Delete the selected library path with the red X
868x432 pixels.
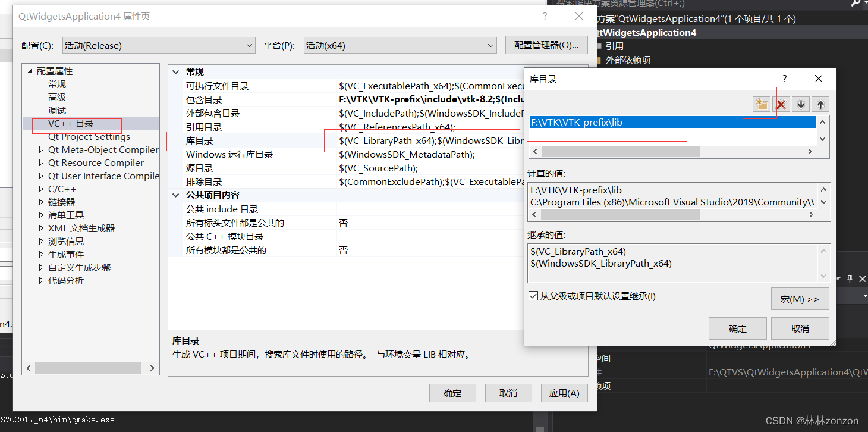[781, 104]
